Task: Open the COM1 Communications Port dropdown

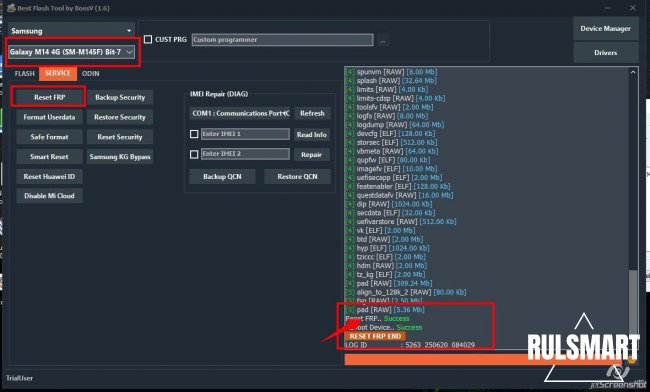Action: (240, 113)
